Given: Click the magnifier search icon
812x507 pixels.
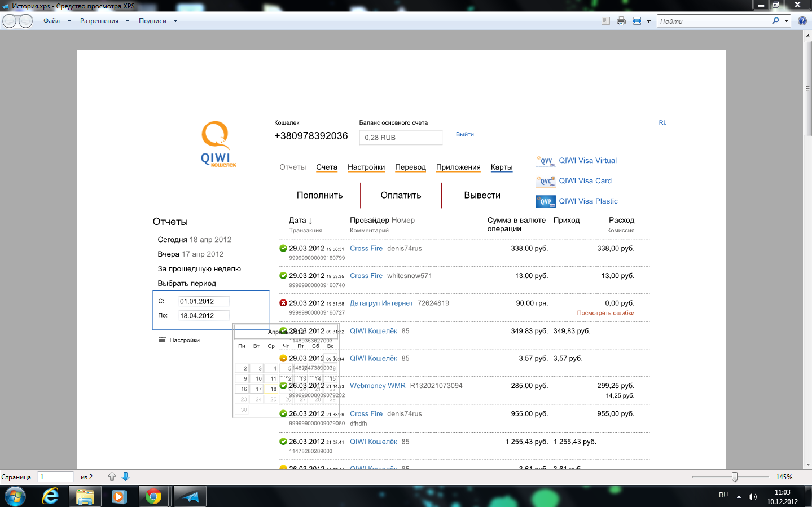Looking at the screenshot, I should click(x=776, y=21).
